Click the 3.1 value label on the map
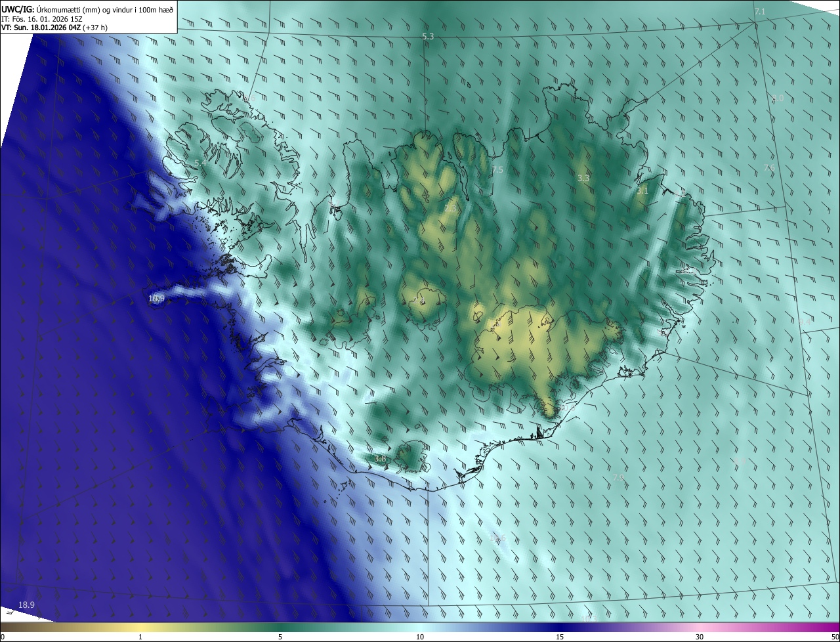Image resolution: width=840 pixels, height=642 pixels. [642, 191]
